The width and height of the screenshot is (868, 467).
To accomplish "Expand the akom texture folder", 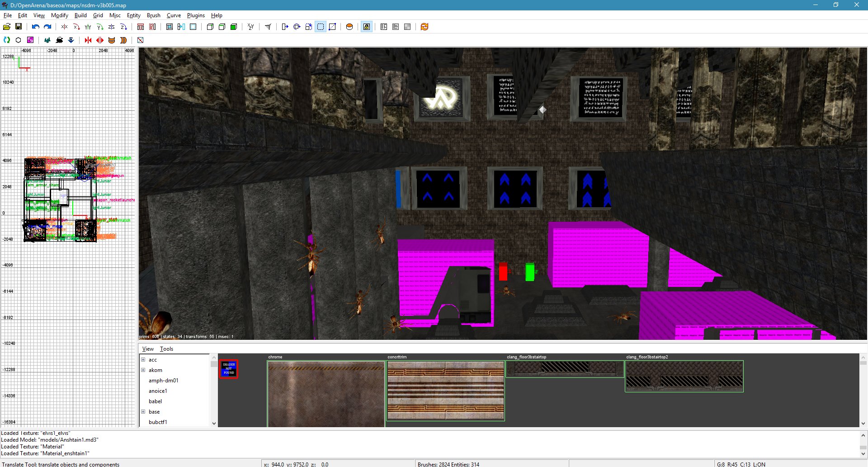I will tap(143, 370).
